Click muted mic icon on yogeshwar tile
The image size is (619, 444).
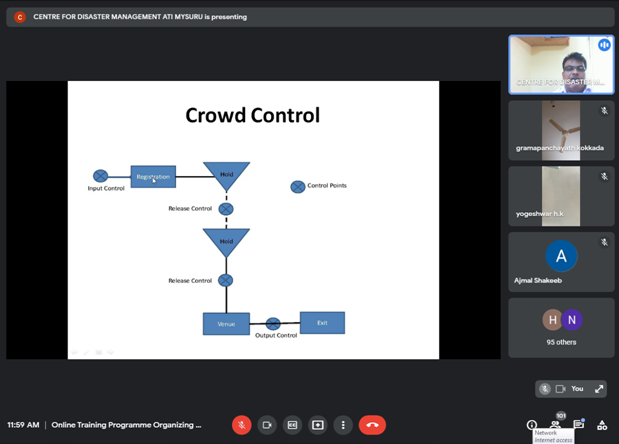604,176
